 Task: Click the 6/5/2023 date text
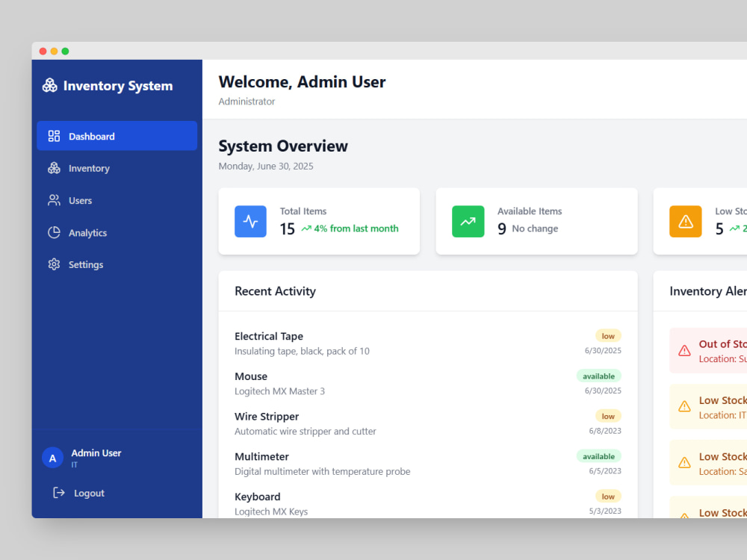(605, 470)
